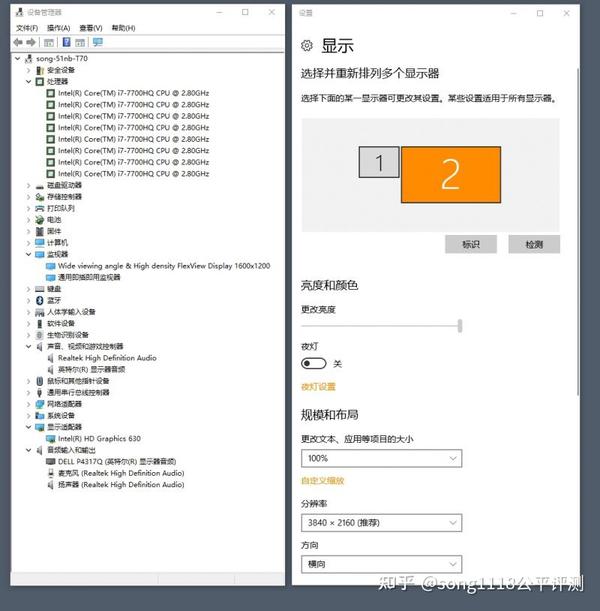The width and height of the screenshot is (600, 611).
Task: Open the 文件(F) menu
Action: tap(27, 28)
